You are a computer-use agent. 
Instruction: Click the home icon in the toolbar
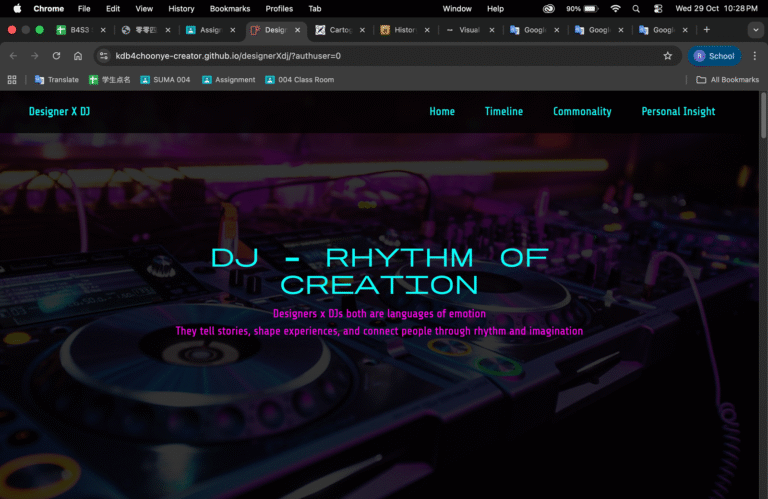[x=78, y=56]
